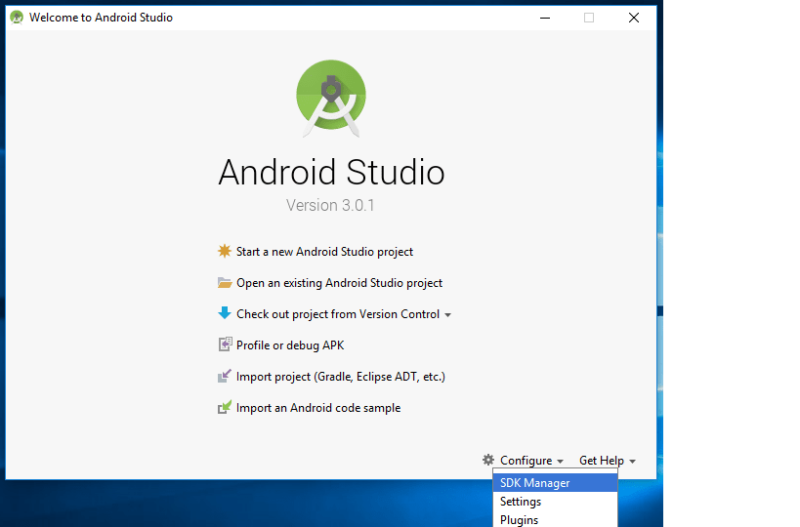Click the star icon for new project
Image resolution: width=800 pixels, height=527 pixels.
click(x=224, y=252)
